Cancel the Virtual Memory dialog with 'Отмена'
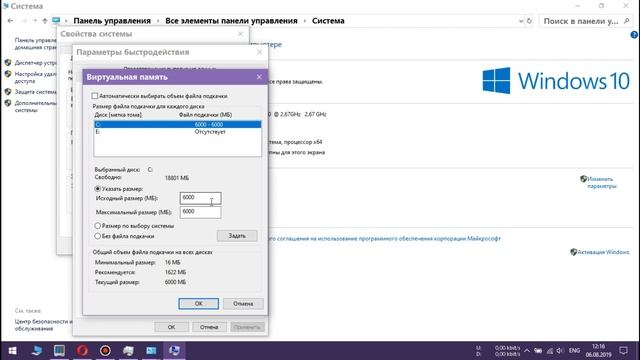 click(x=243, y=304)
